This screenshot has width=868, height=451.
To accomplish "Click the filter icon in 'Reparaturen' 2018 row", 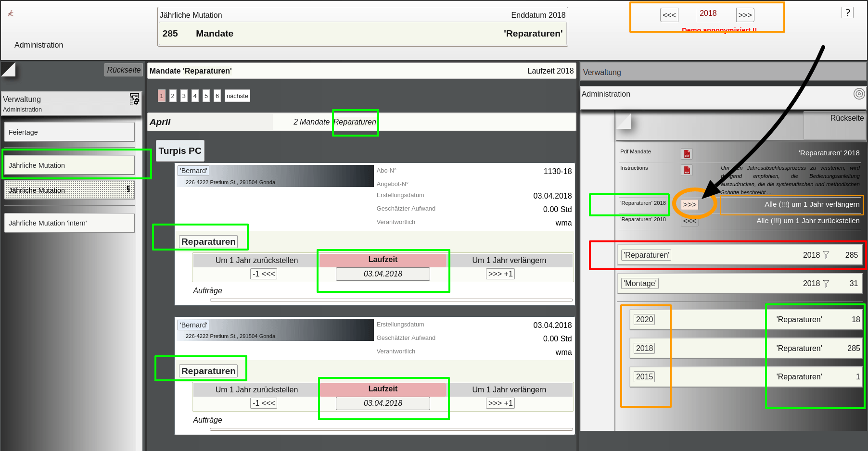I will click(826, 255).
